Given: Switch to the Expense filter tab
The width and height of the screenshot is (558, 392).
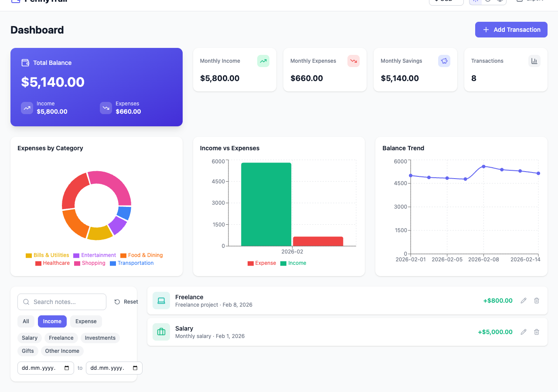Looking at the screenshot, I should [x=86, y=321].
